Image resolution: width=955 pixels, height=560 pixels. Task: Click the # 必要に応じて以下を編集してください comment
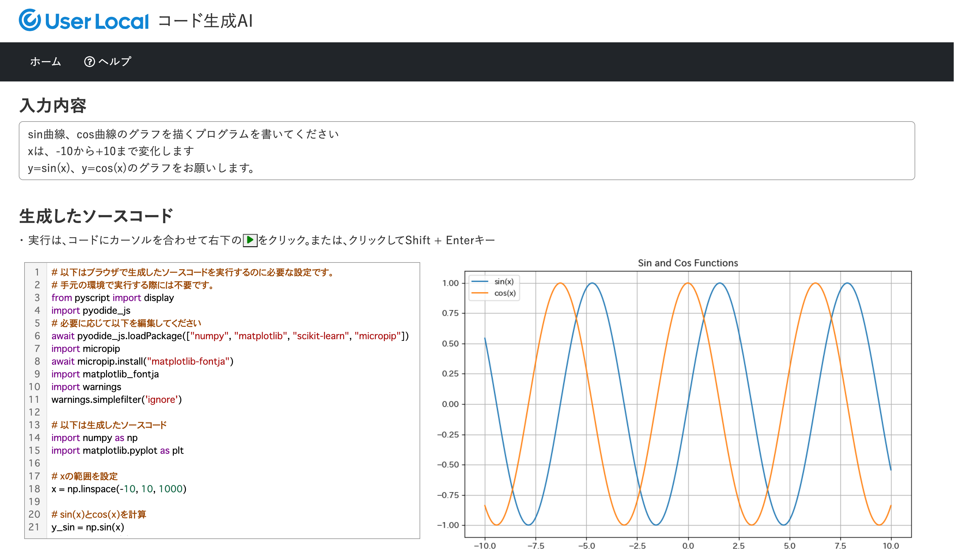[x=126, y=323]
